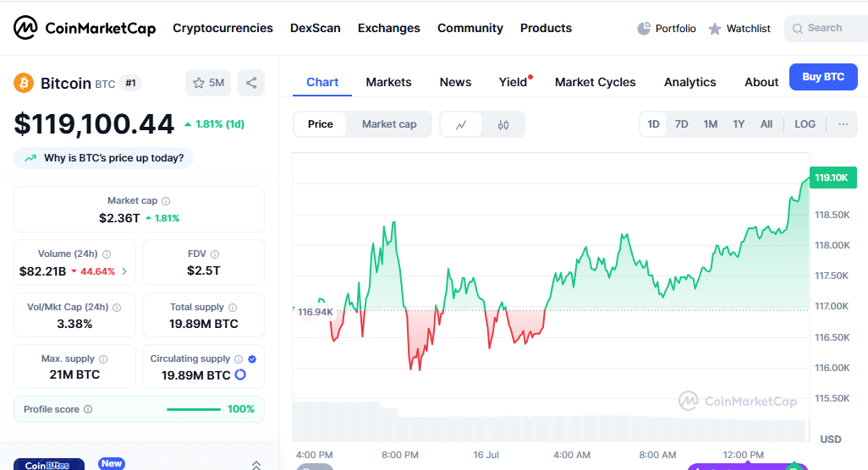Image resolution: width=868 pixels, height=470 pixels.
Task: Open the Portfolio pie icon
Action: (x=644, y=28)
